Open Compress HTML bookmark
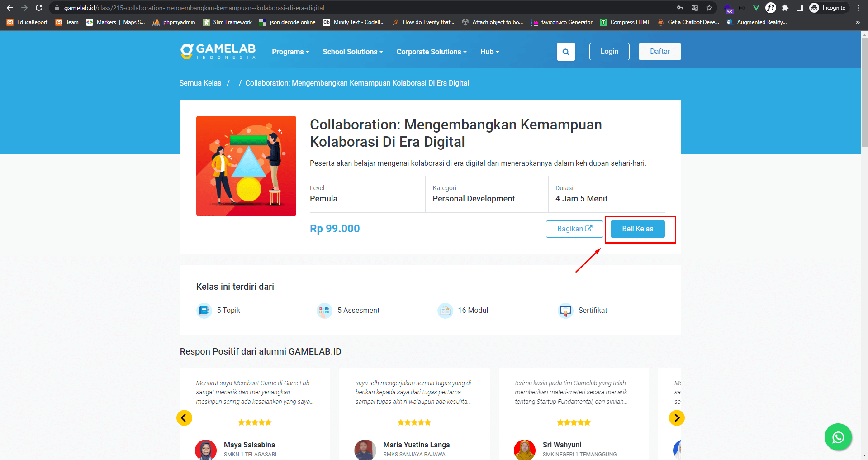The height and width of the screenshot is (460, 868). (625, 22)
